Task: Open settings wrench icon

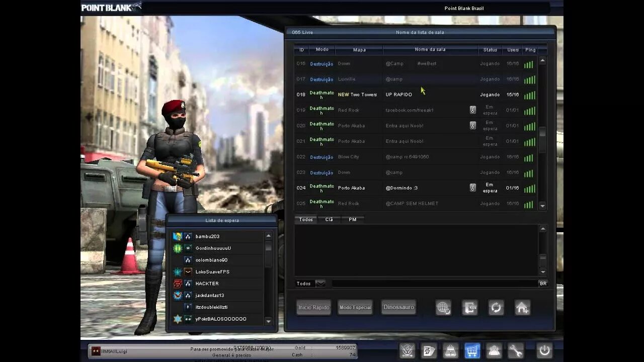Action: click(516, 350)
